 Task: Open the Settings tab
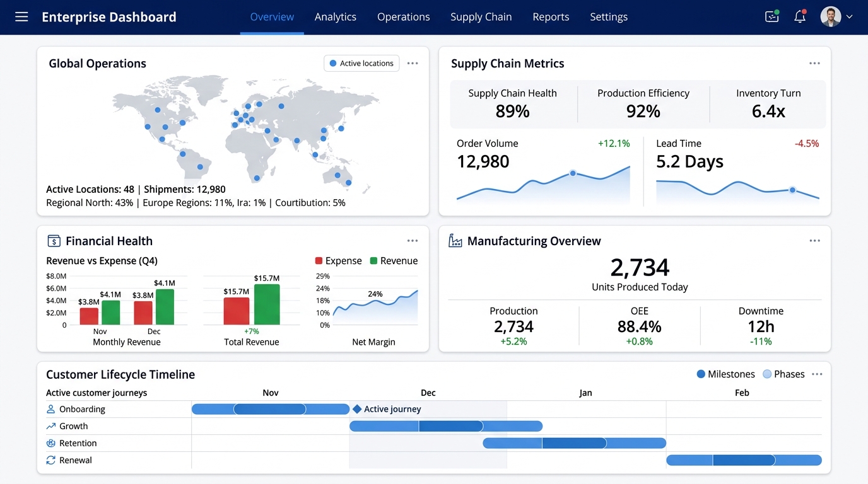pyautogui.click(x=609, y=17)
